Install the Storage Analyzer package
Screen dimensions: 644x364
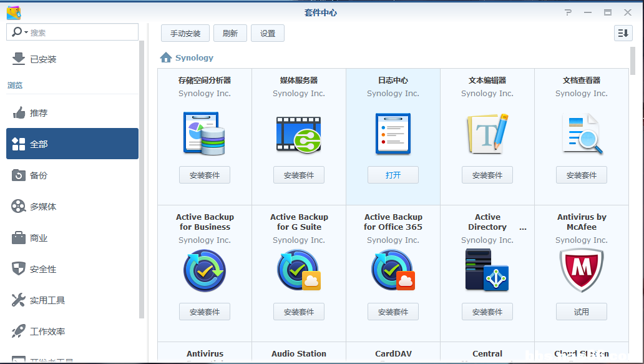(x=205, y=175)
